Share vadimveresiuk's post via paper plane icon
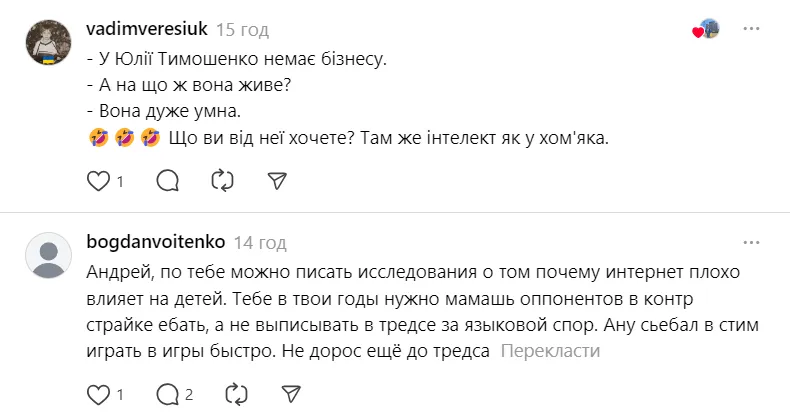The image size is (790, 418). coord(277,181)
